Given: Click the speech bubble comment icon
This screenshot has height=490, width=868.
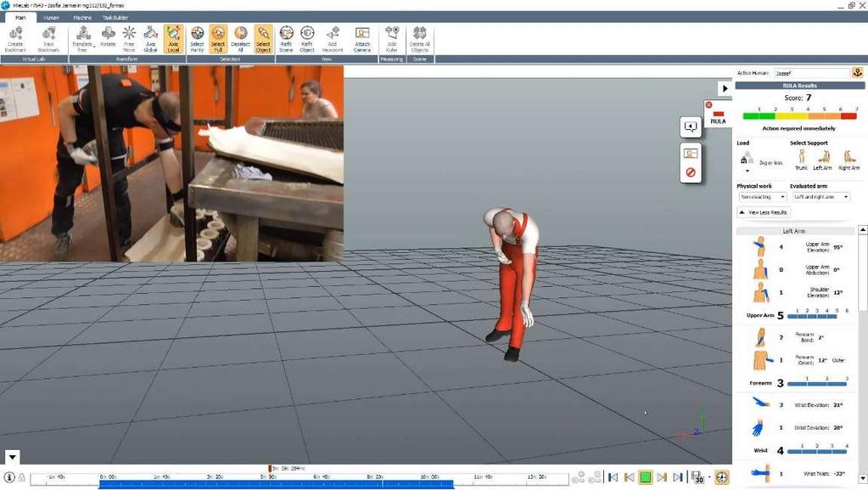Looking at the screenshot, I should 691,127.
